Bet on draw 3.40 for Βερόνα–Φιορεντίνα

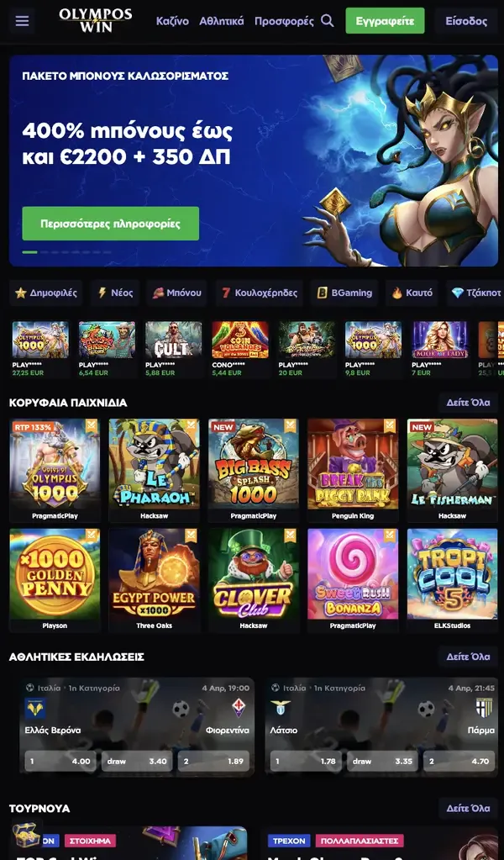[137, 762]
